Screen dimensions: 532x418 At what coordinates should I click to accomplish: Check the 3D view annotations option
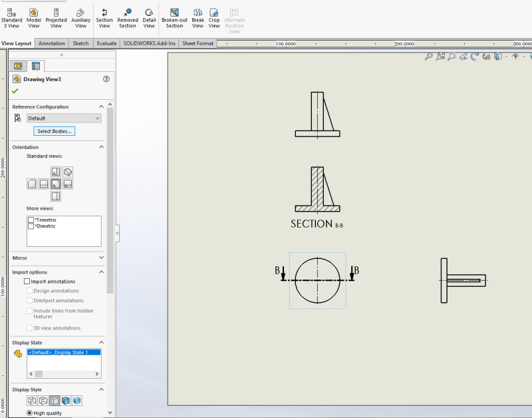tap(29, 328)
